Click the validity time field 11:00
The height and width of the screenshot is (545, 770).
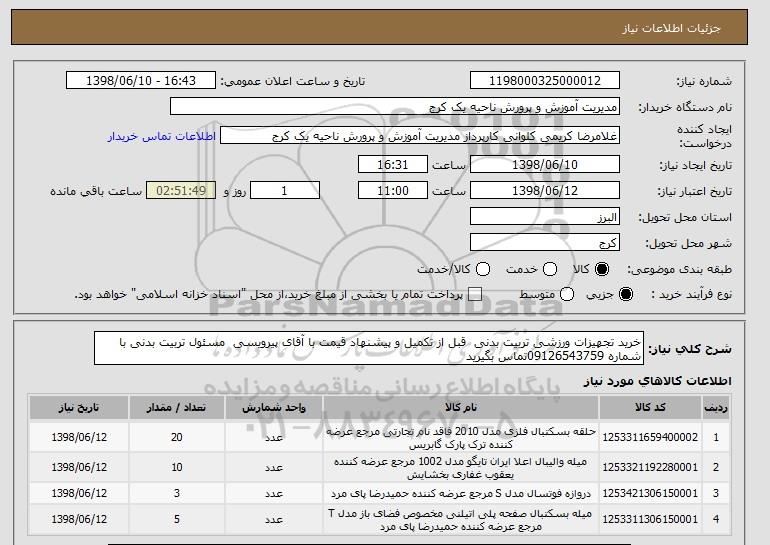[x=393, y=191]
